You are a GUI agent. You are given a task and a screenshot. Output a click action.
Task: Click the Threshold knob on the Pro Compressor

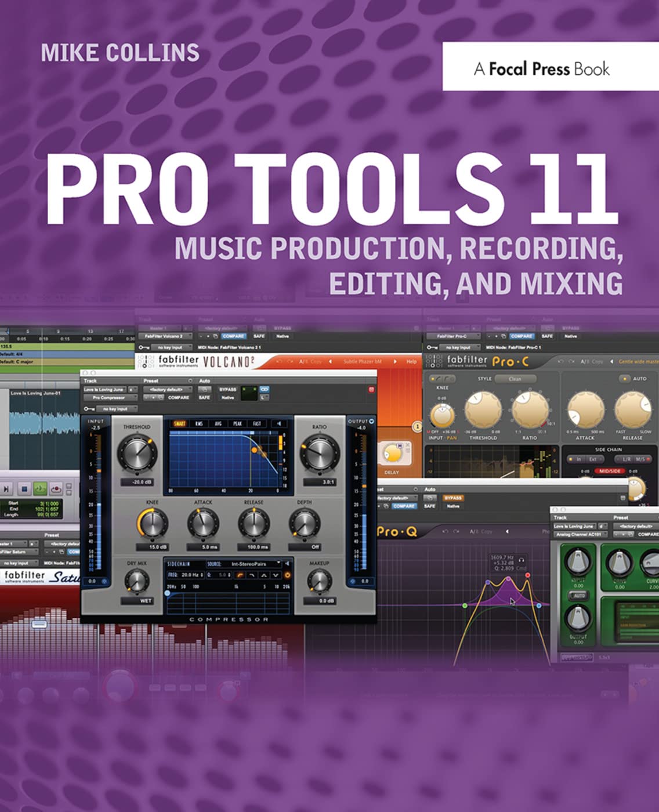pyautogui.click(x=137, y=454)
